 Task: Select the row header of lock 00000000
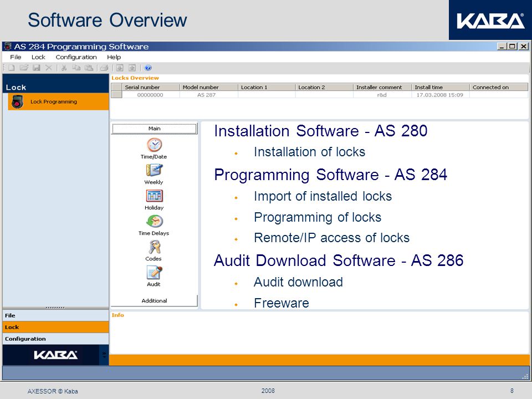pos(116,95)
